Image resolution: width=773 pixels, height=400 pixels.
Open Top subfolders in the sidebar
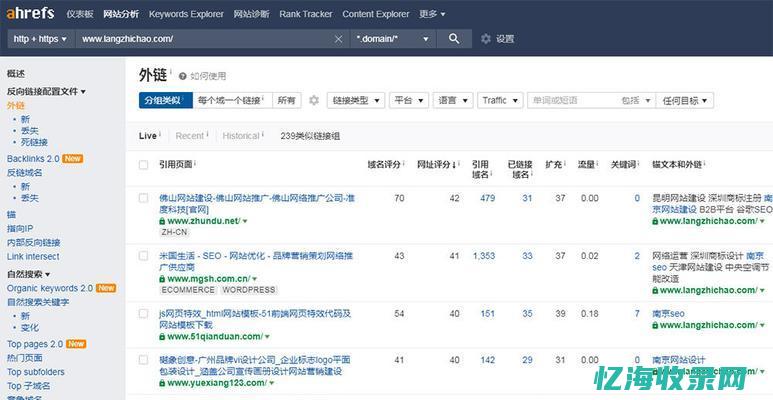(x=36, y=372)
